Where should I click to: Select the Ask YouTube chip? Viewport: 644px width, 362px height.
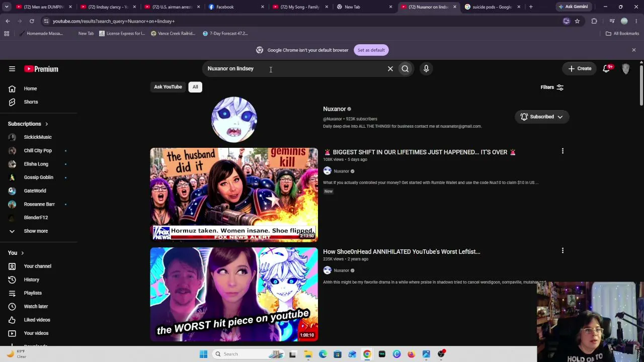pyautogui.click(x=168, y=87)
